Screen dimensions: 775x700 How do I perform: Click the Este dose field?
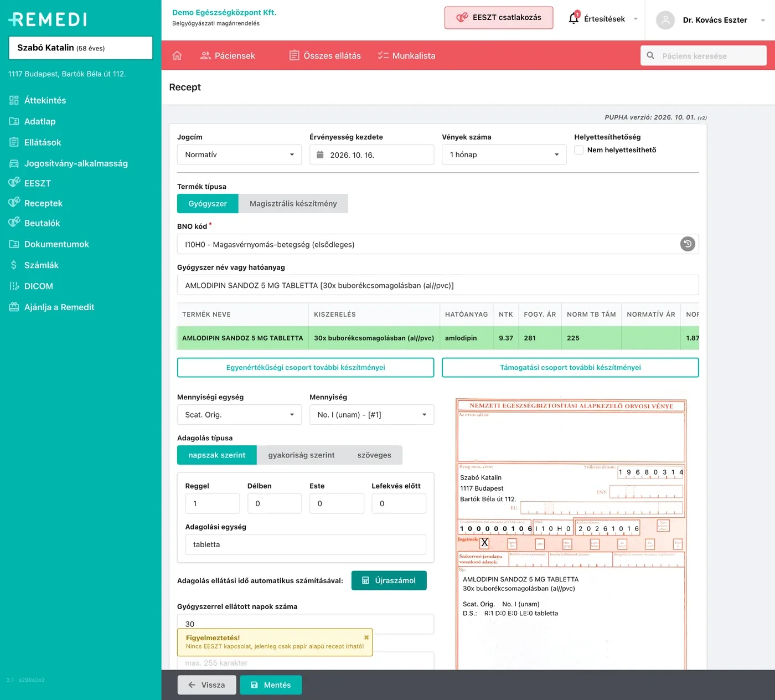coord(337,503)
